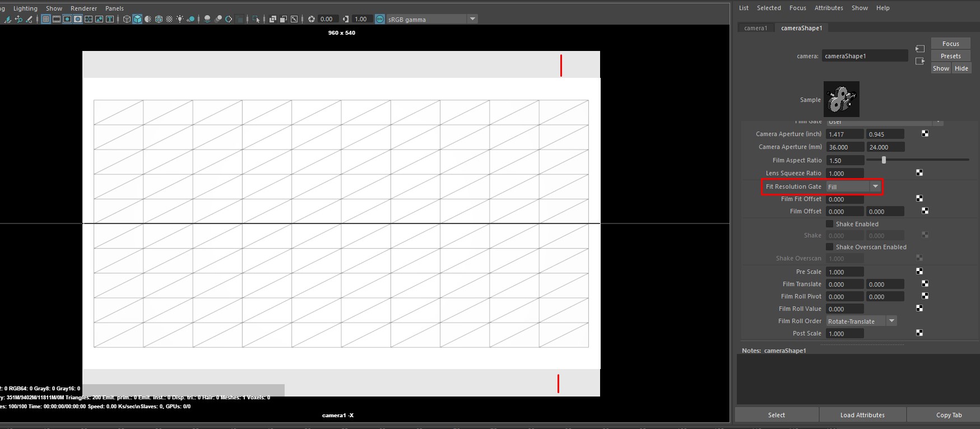
Task: Click the Use Default Material icon
Action: [x=148, y=19]
